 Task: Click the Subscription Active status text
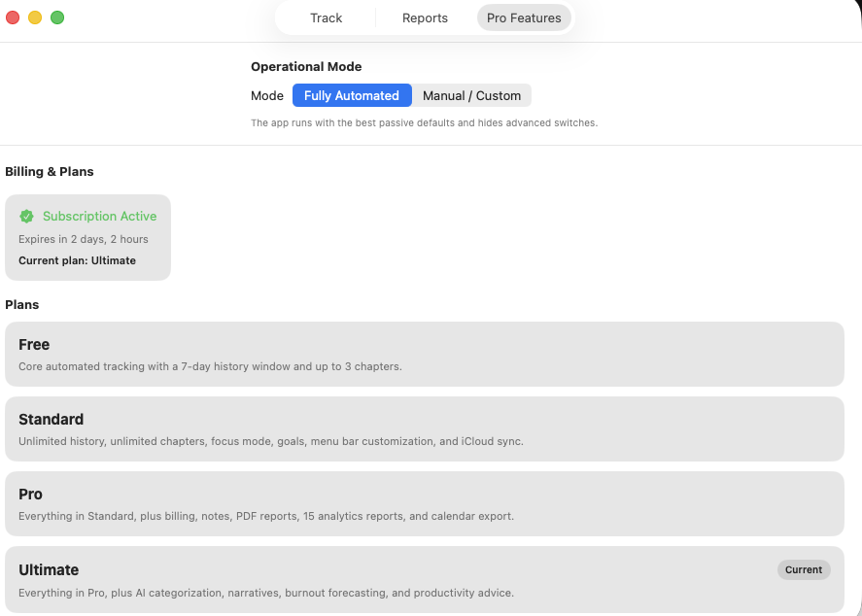pyautogui.click(x=99, y=217)
